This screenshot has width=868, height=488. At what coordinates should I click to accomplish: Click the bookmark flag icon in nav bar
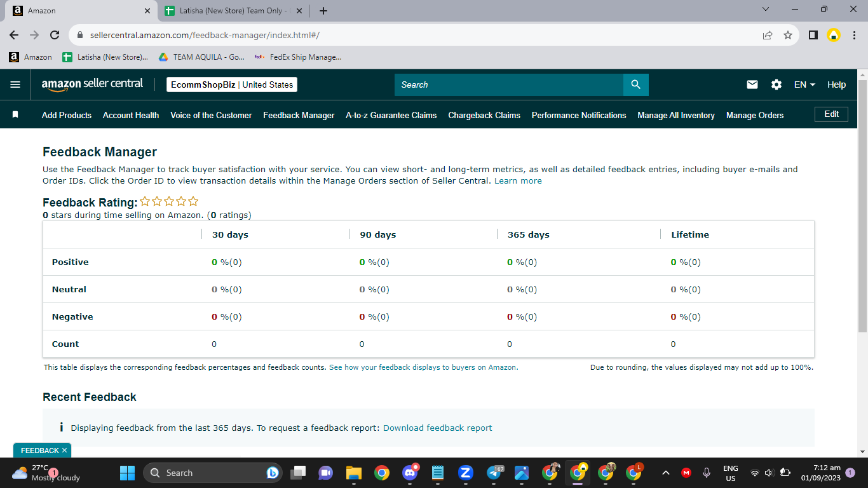click(15, 115)
